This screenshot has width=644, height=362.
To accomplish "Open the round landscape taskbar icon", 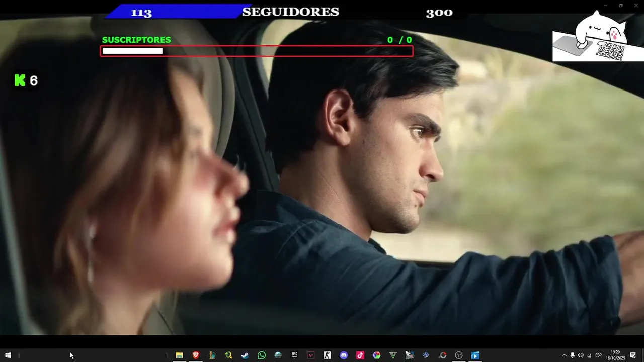I will [278, 355].
